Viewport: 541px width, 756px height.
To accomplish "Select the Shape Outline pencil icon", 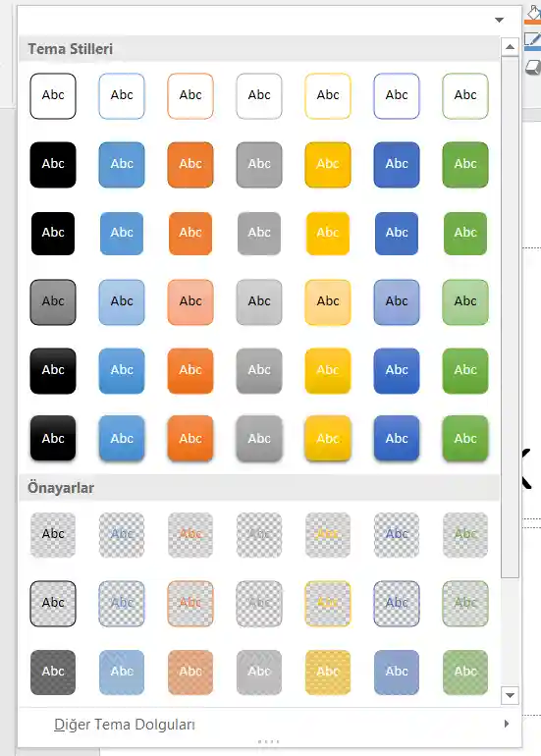I will 533,40.
